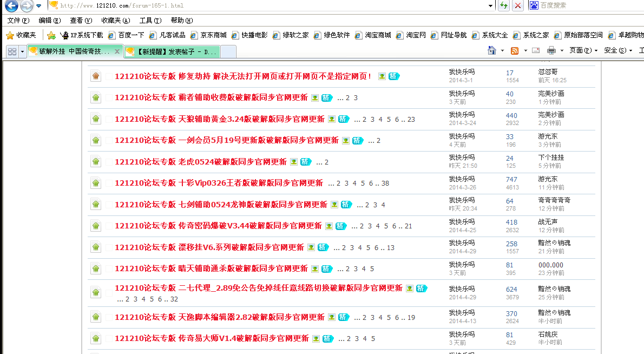This screenshot has height=354, width=644.
Task: Open the Quick Tabs grid icon
Action: [x=12, y=51]
